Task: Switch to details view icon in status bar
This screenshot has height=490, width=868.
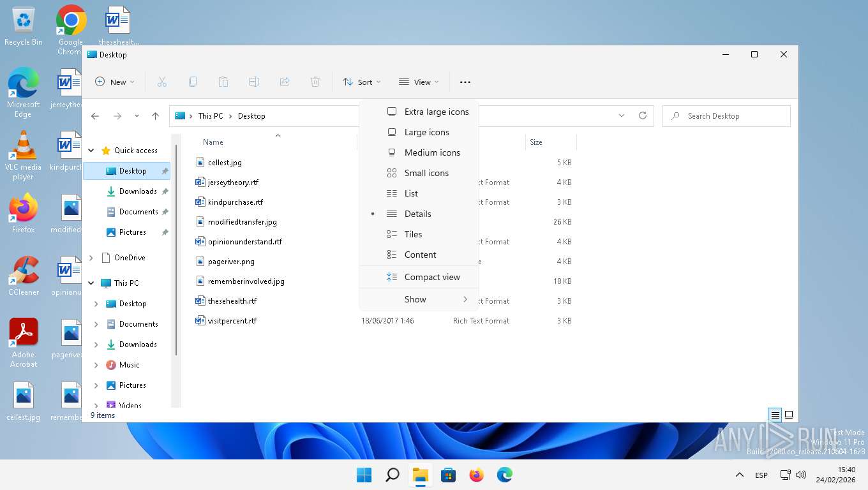Action: click(x=775, y=415)
